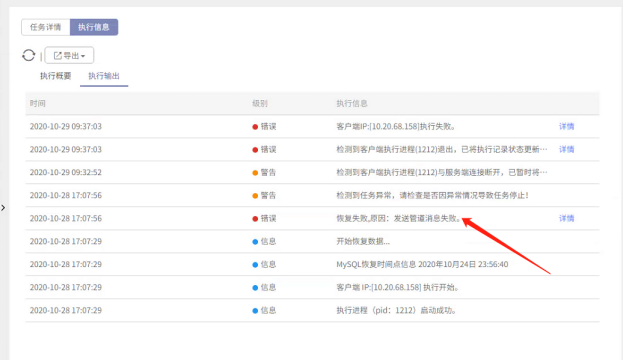Click blue 信息 level of MySQL恢复时间点 row
The width and height of the screenshot is (623, 360).
coord(264,264)
